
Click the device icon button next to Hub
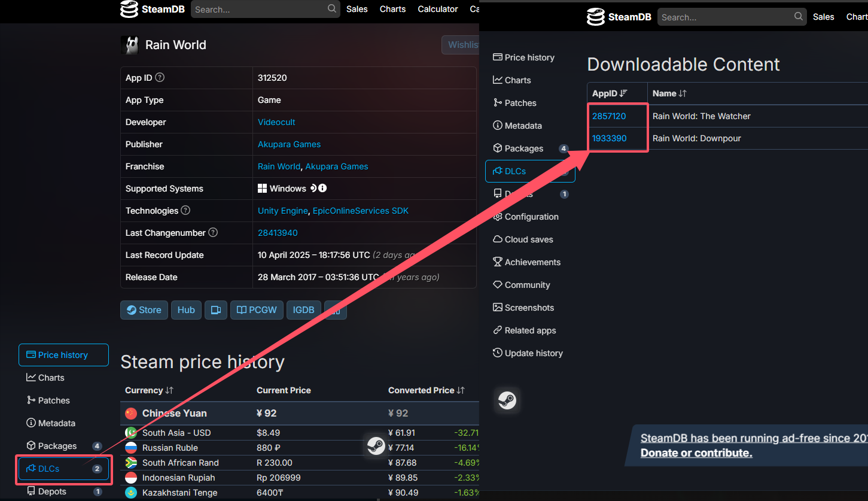click(216, 310)
